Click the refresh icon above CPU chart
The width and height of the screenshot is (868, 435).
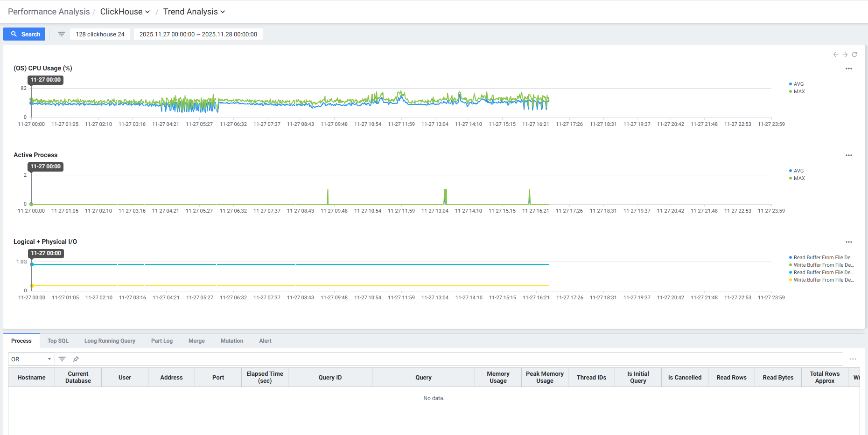click(x=854, y=55)
